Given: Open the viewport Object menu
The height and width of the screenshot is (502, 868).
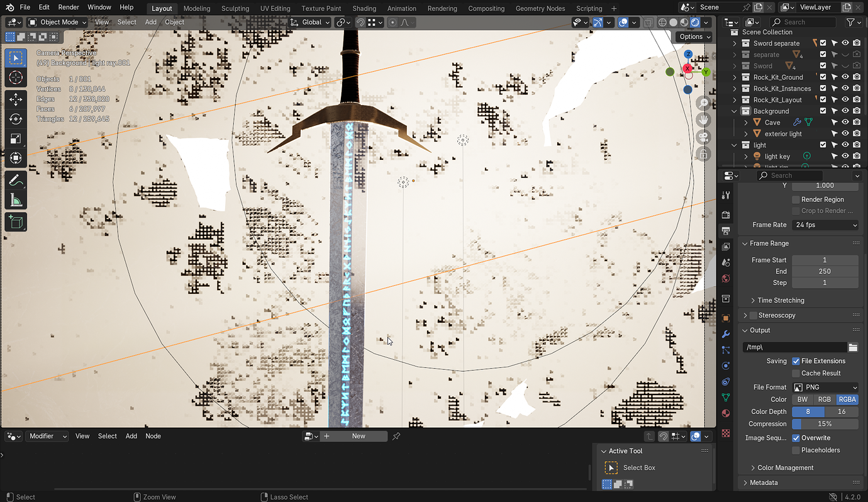Looking at the screenshot, I should click(175, 22).
